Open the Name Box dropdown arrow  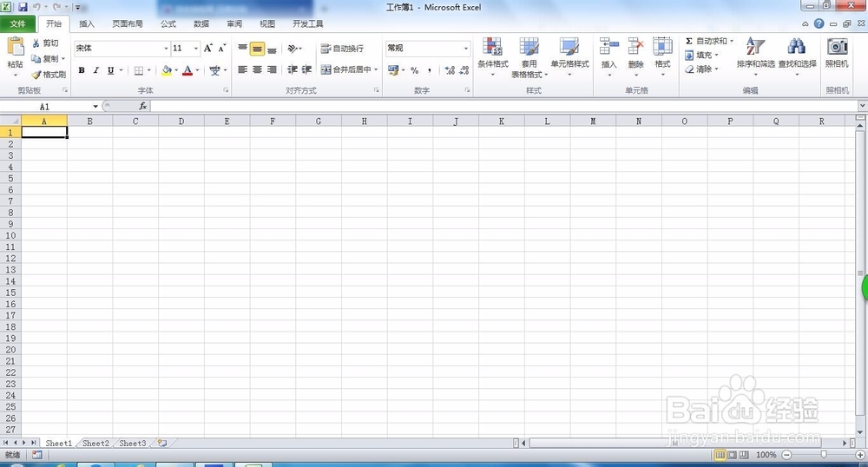[x=95, y=106]
